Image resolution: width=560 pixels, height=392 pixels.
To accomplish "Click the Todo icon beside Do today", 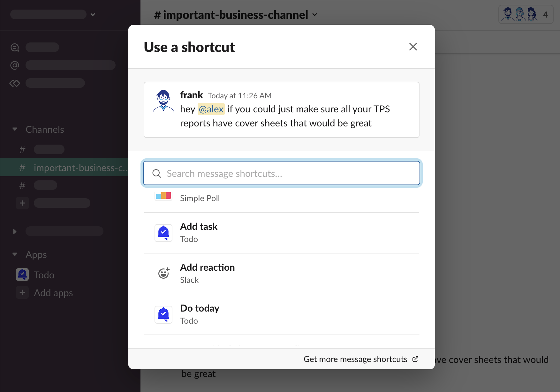I will [163, 314].
